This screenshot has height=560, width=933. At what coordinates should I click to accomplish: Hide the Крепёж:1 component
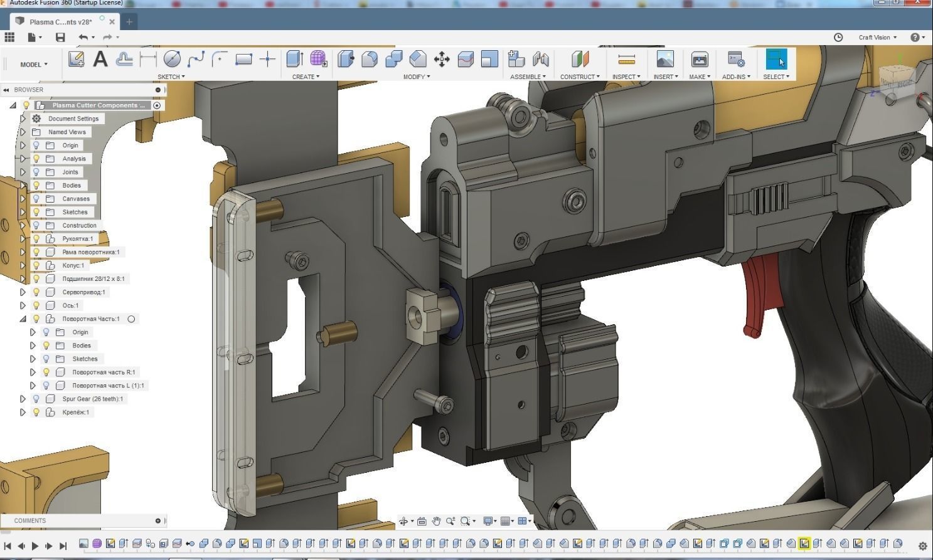(36, 413)
